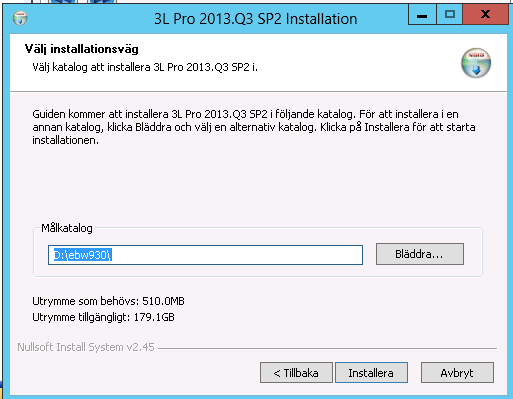Image resolution: width=513 pixels, height=399 pixels.
Task: Click the Nullsoft Install System v2.45 label
Action: point(86,347)
